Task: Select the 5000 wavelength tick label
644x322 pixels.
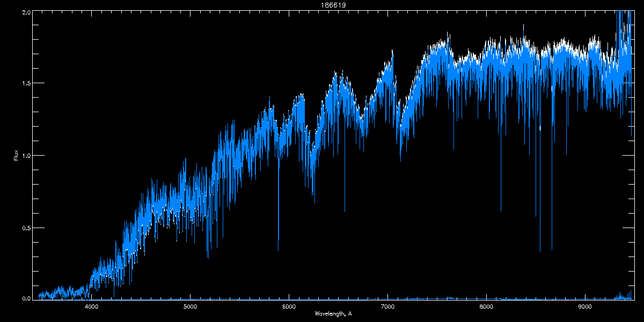Action: pos(191,306)
